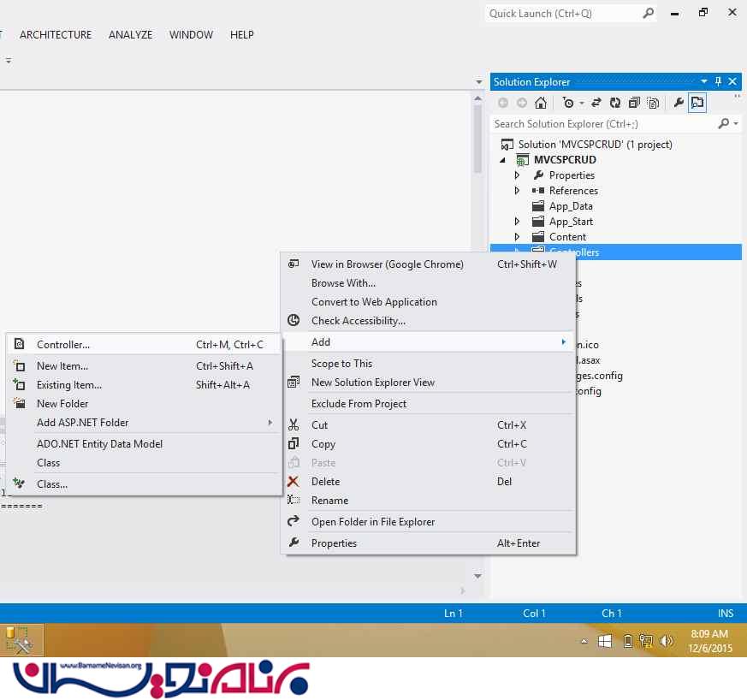Expand the References tree node
Image resolution: width=747 pixels, height=700 pixels.
pyautogui.click(x=517, y=191)
